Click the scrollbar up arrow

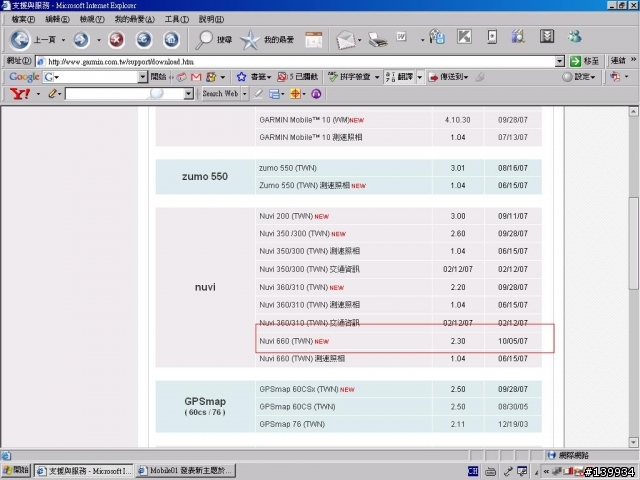click(633, 111)
